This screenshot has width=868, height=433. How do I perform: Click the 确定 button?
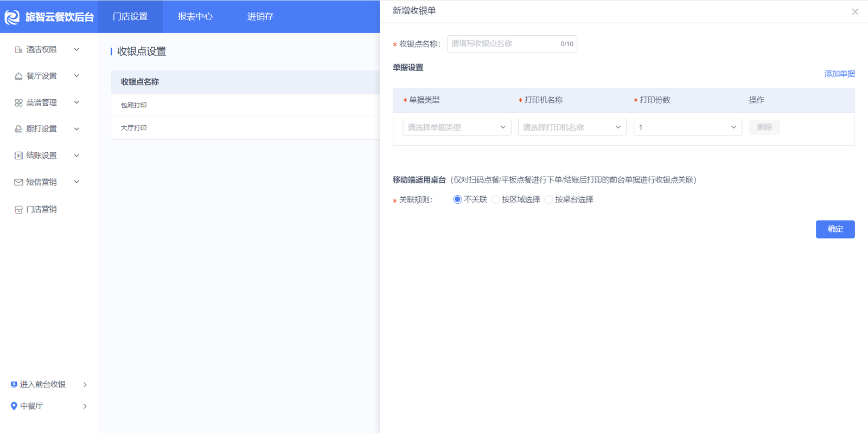835,229
